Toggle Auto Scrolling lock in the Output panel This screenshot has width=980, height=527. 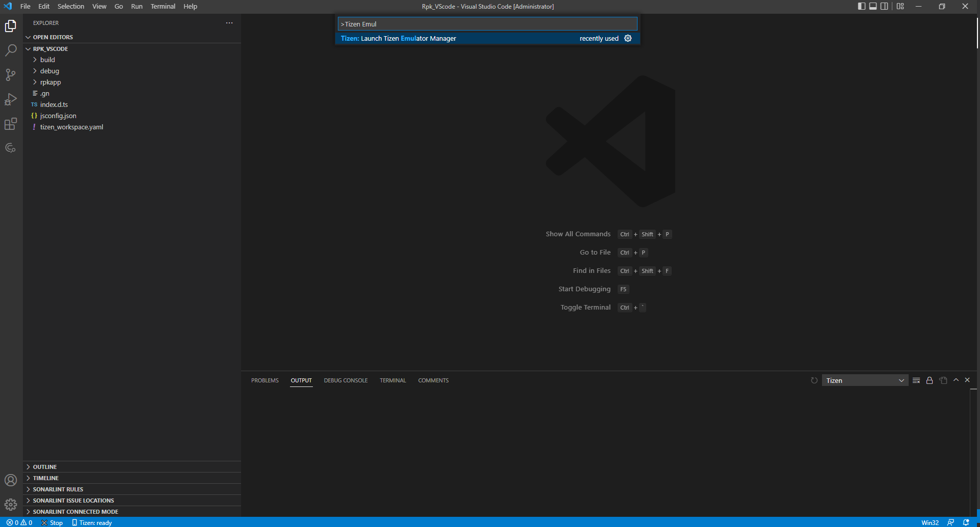click(929, 380)
